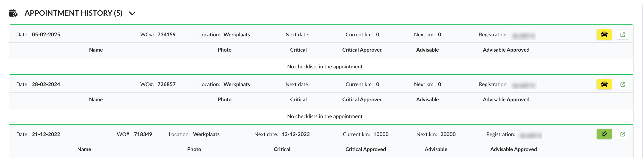
Task: Click the Appointment History (5) heading
Action: 73,13
